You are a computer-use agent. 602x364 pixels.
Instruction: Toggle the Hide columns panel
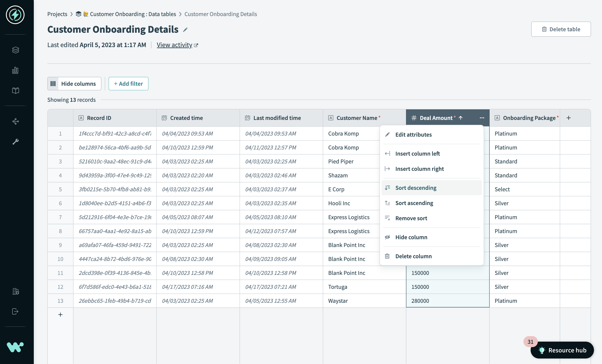coord(74,84)
